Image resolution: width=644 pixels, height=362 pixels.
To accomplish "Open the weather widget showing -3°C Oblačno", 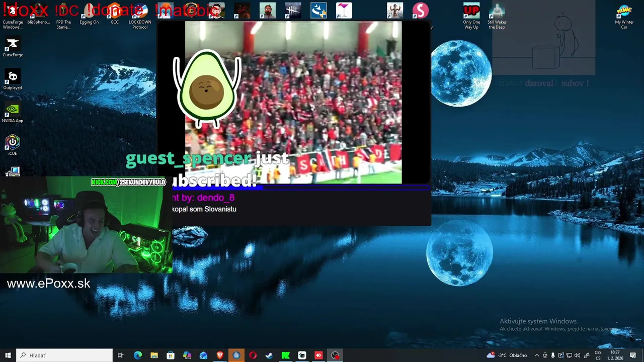I will coord(507,355).
